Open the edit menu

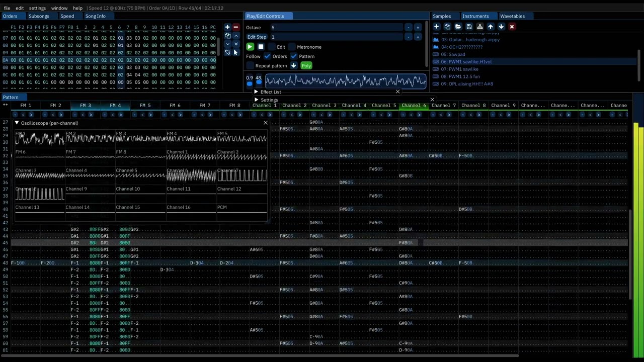tap(20, 8)
